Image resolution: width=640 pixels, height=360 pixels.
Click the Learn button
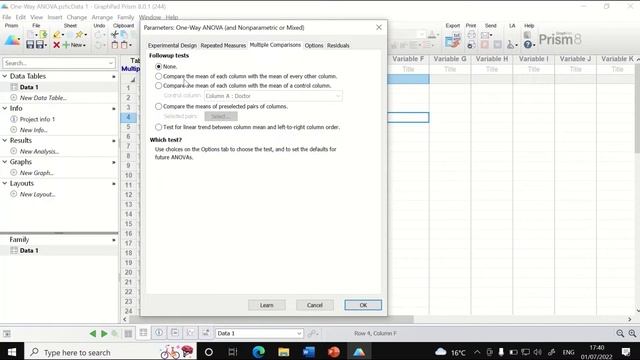click(267, 305)
